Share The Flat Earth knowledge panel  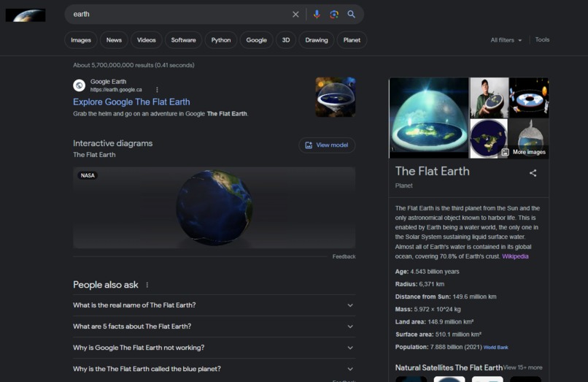(x=533, y=173)
